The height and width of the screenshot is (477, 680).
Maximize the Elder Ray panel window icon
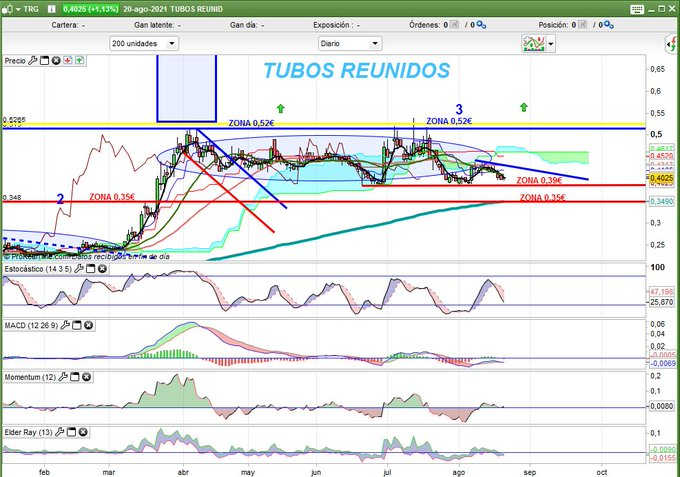tap(72, 432)
